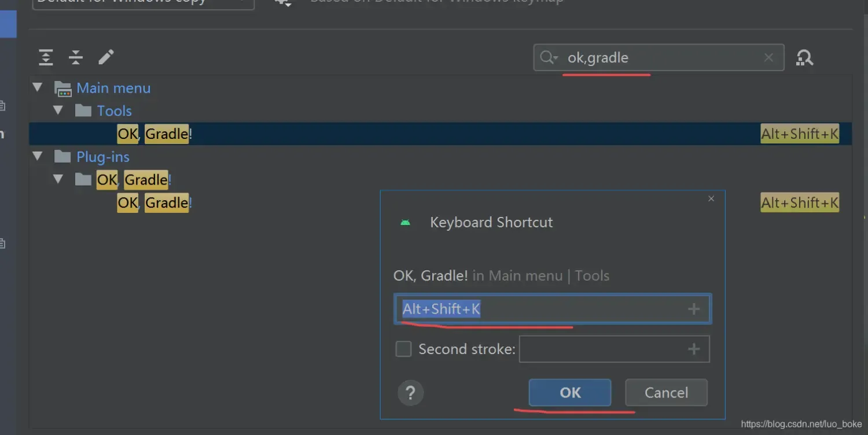This screenshot has height=435, width=868.
Task: Select OK, Gradle! action under Plug-ins
Action: click(x=155, y=203)
